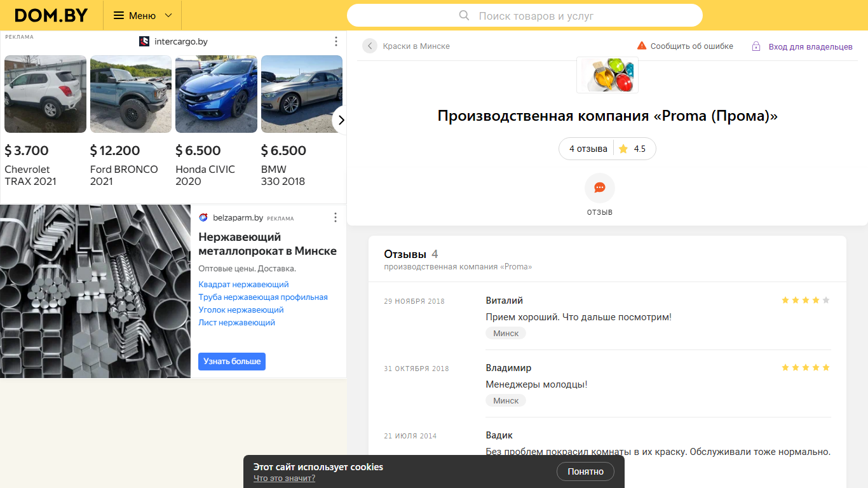
Task: Advance the car carousel with the arrow
Action: 341,119
